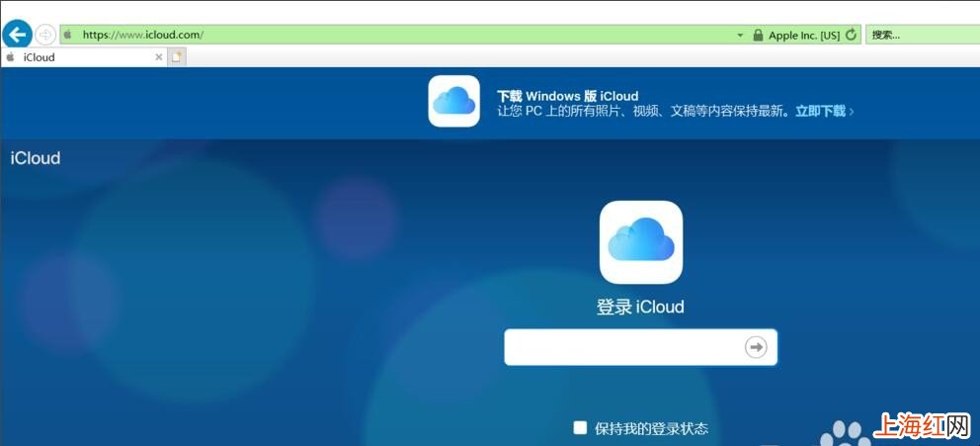
Task: Click the iCloud logo text at page top-left
Action: click(35, 158)
